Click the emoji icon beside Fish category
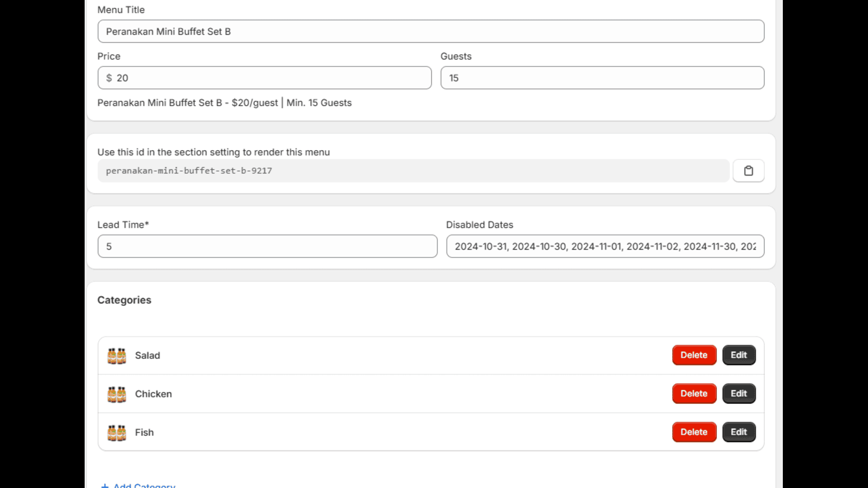 pyautogui.click(x=117, y=432)
